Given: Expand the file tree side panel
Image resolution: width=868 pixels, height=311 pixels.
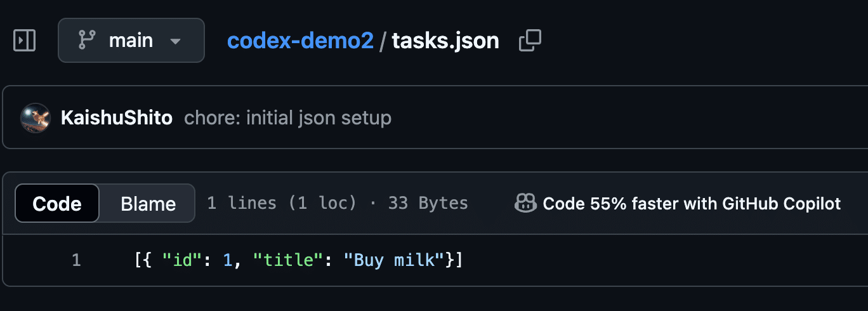Looking at the screenshot, I should click(x=25, y=41).
